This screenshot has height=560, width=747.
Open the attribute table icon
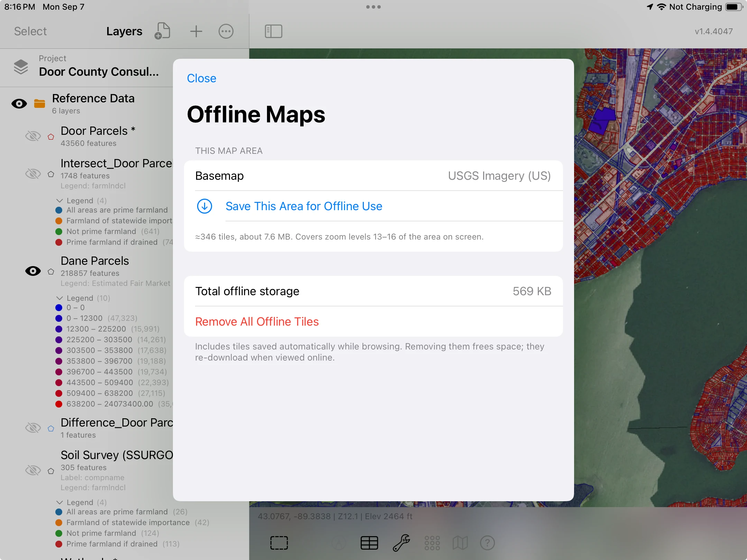coord(369,543)
